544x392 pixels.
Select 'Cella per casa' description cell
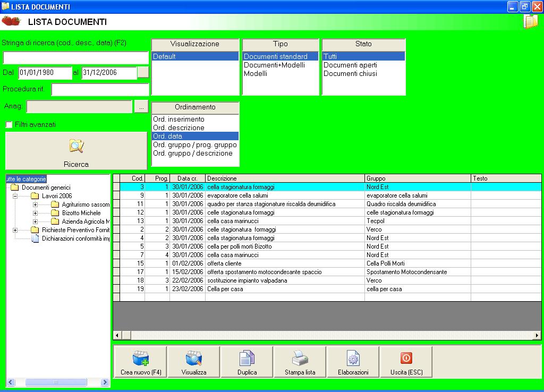point(285,289)
